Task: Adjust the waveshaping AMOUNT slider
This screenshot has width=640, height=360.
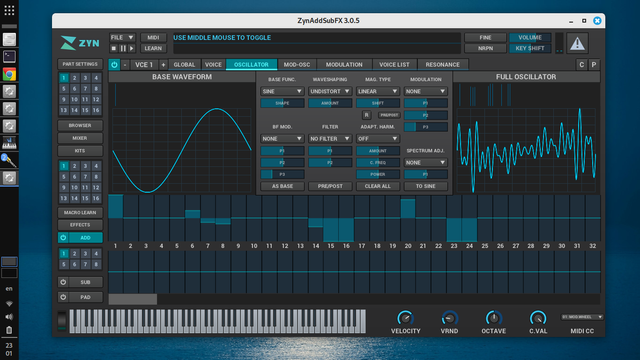Action: click(330, 103)
